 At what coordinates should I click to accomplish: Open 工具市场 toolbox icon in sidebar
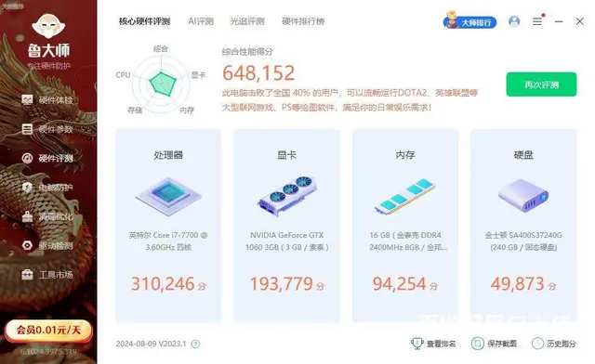click(x=27, y=275)
